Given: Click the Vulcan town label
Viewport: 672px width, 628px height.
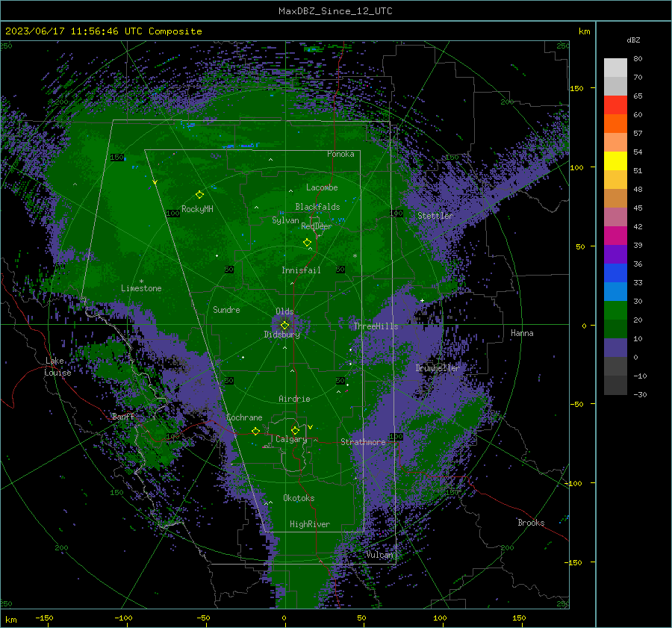Looking at the screenshot, I should click(379, 555).
